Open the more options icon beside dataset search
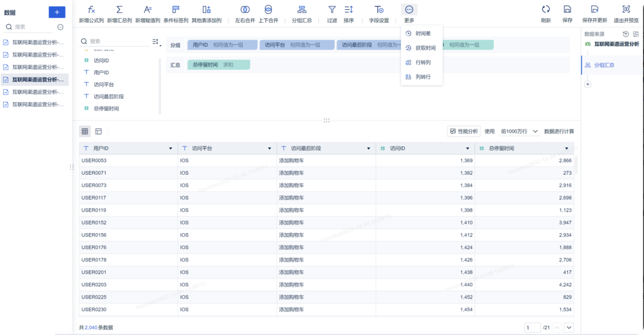The image size is (644, 335). (60, 27)
